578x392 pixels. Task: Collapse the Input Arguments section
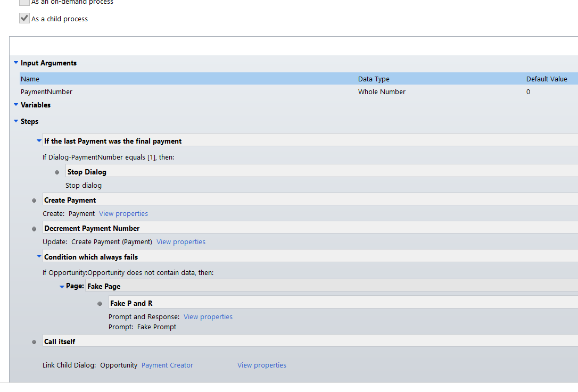tap(16, 63)
